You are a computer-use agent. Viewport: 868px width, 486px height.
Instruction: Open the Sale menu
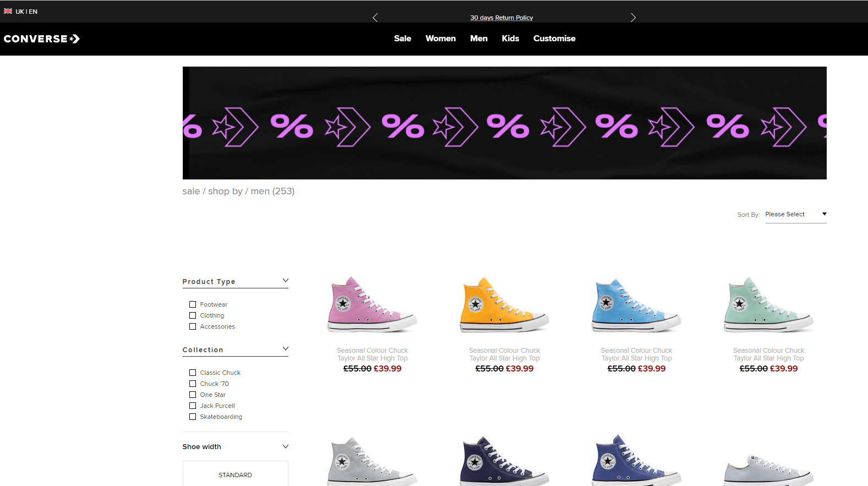click(402, 39)
